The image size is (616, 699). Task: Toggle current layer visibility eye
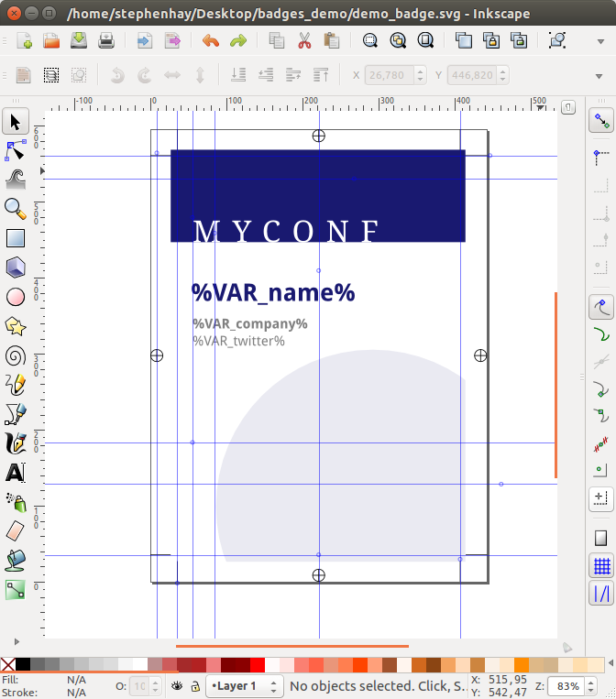coord(177,686)
